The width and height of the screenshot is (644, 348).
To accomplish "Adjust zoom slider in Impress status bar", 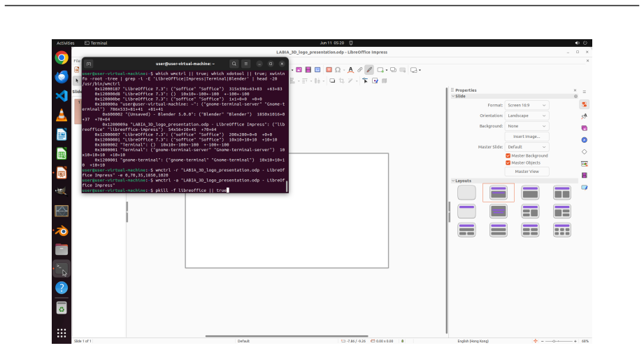I will [x=559, y=341].
